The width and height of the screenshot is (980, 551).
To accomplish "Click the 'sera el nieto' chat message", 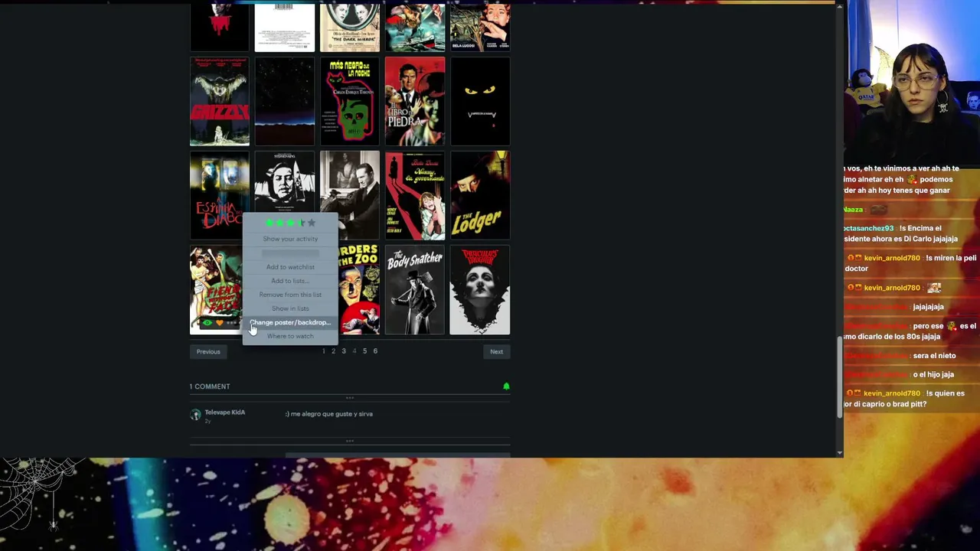I will 934,356.
